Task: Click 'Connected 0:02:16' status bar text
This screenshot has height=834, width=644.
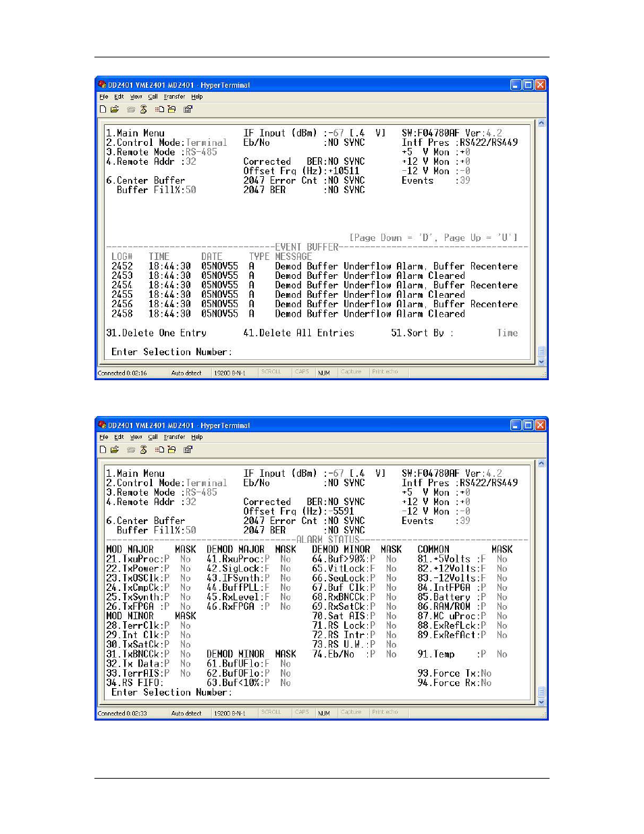Action: (x=122, y=373)
